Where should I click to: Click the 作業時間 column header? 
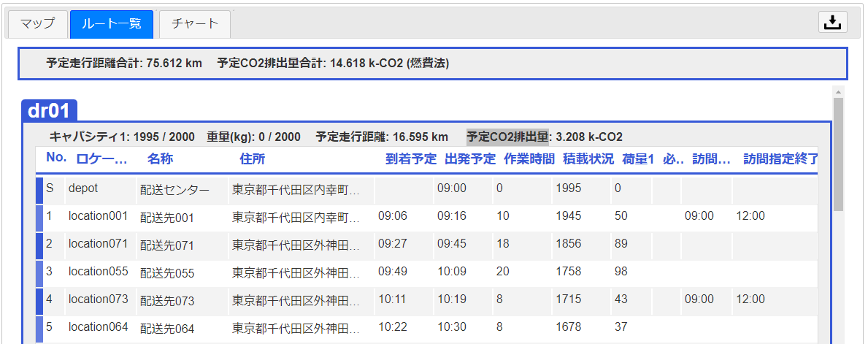(529, 158)
